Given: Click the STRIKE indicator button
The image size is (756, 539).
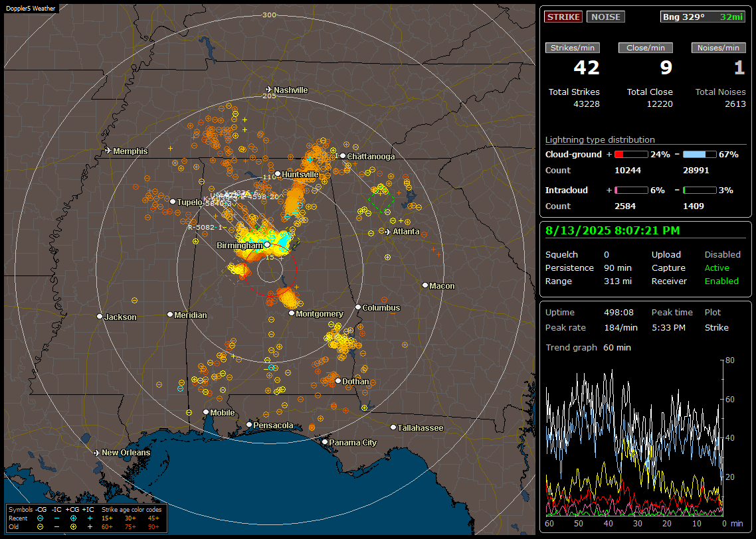Looking at the screenshot, I should pyautogui.click(x=563, y=17).
